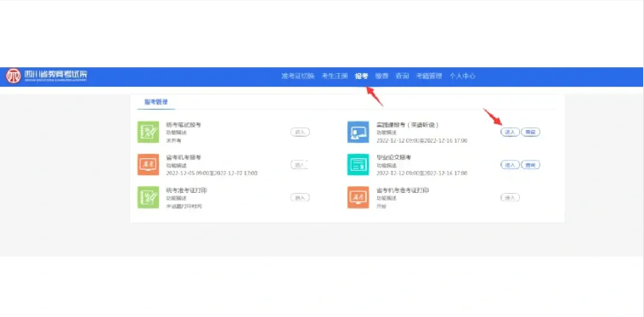Click the green 统考准考证打印 notebook icon

[148, 197]
